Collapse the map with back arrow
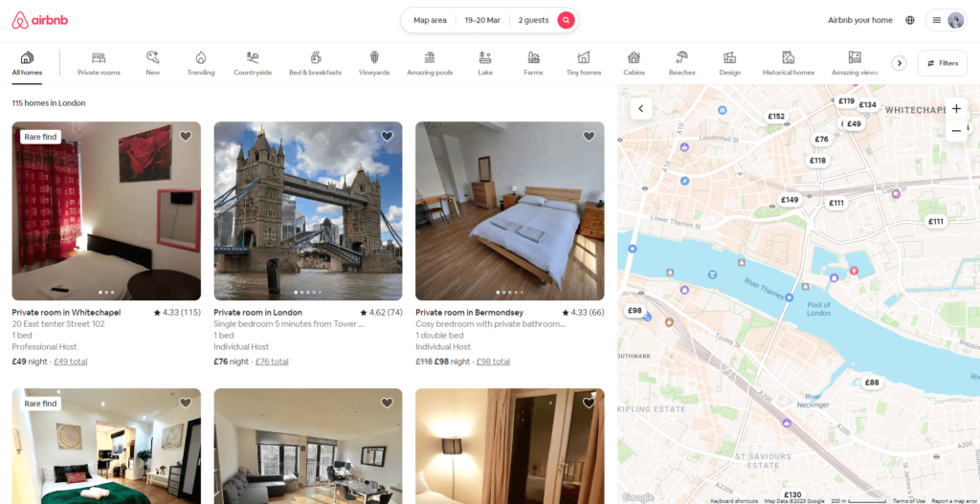 (641, 108)
